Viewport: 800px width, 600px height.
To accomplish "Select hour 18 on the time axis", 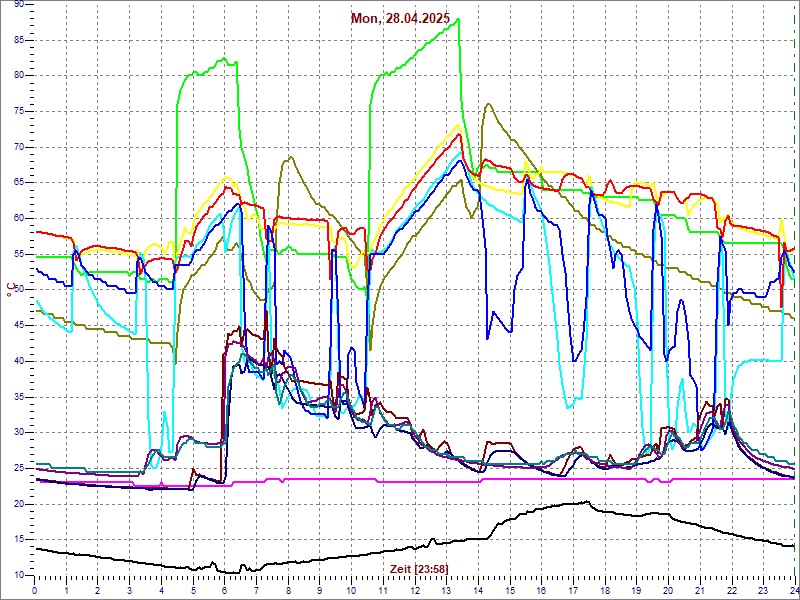I will [x=605, y=590].
